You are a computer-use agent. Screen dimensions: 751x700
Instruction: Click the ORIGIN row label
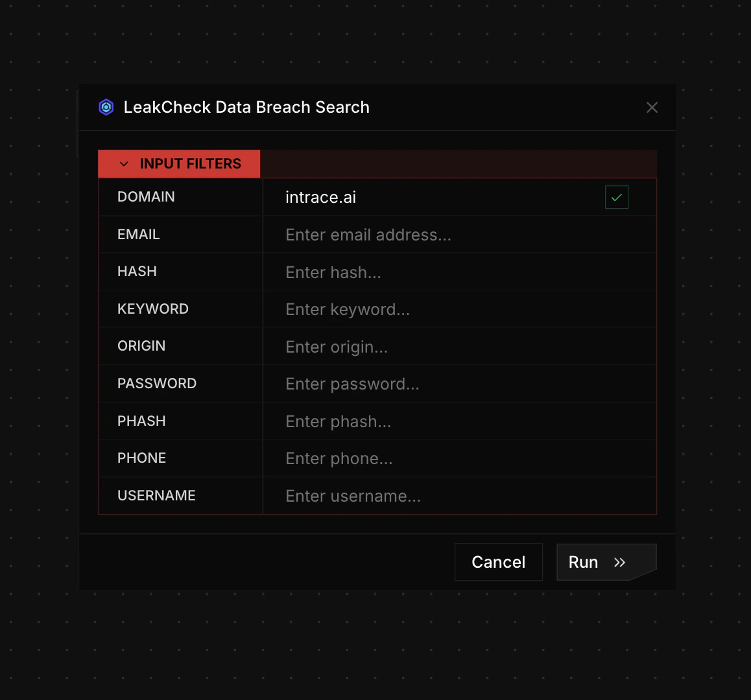(x=141, y=345)
